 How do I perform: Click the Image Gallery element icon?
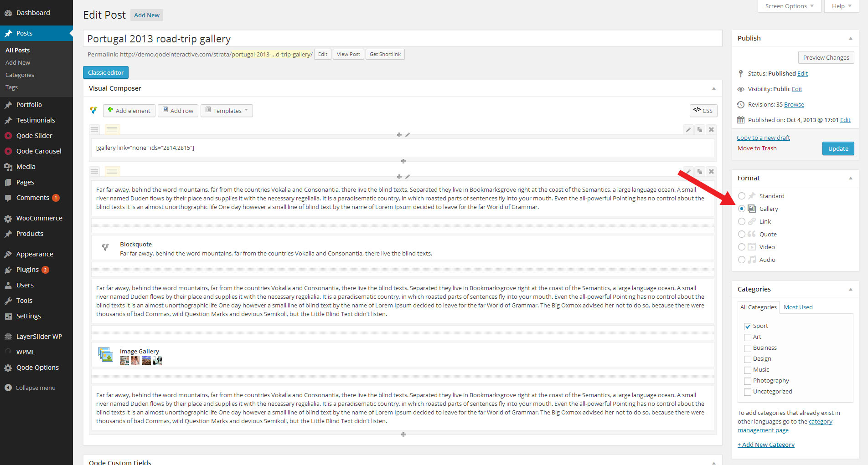pos(106,354)
